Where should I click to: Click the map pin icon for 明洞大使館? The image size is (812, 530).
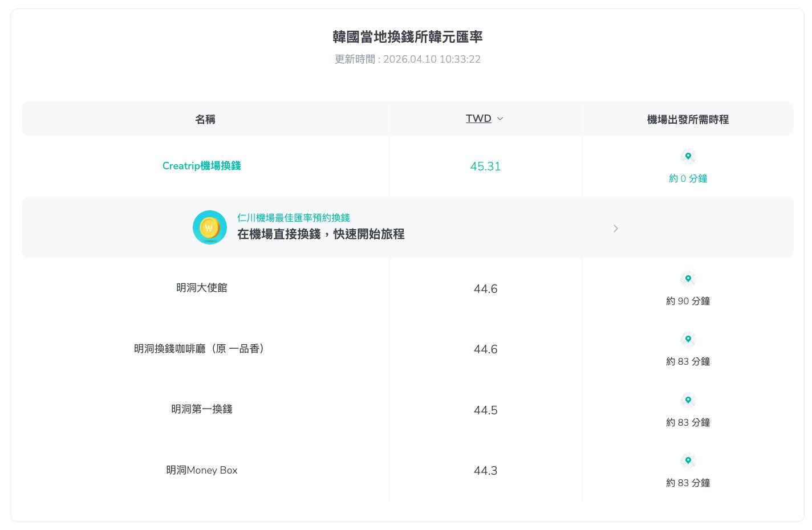tap(688, 279)
